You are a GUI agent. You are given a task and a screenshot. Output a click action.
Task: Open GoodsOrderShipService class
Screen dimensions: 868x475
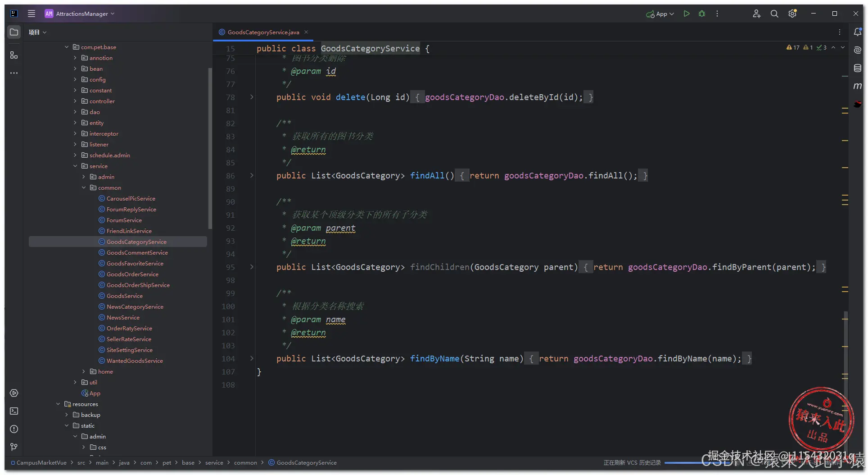[138, 285]
